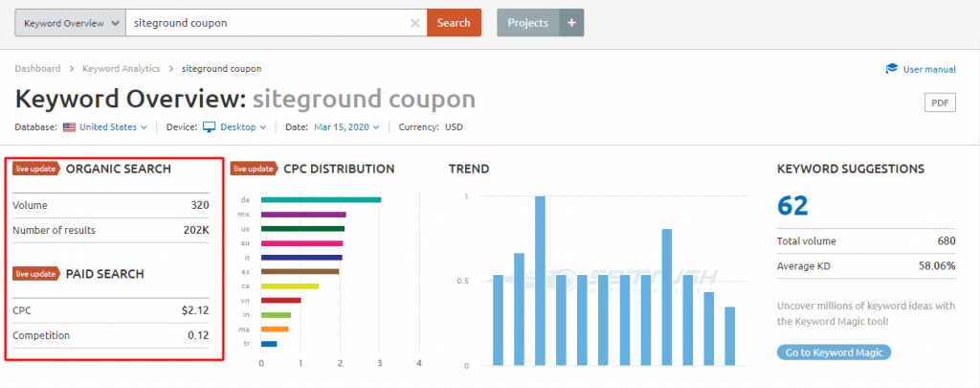Image resolution: width=980 pixels, height=388 pixels.
Task: Go to the Dashboard breadcrumb
Action: tap(37, 69)
